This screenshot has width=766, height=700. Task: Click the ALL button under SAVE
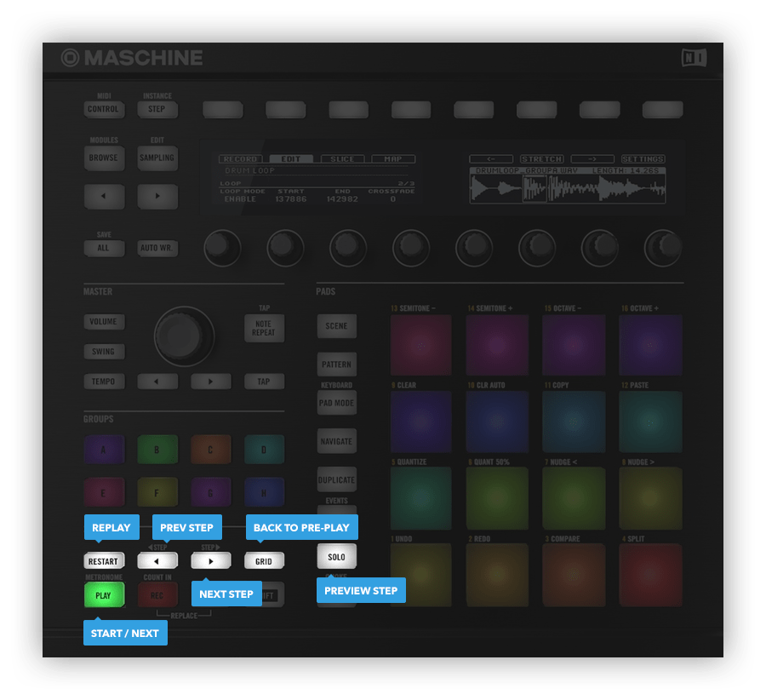point(104,248)
